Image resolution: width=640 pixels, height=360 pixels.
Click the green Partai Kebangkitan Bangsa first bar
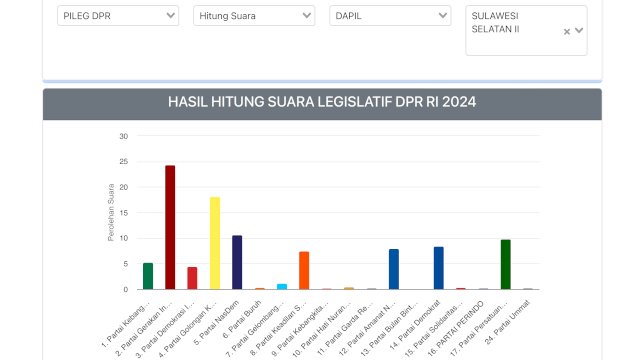[x=148, y=276]
